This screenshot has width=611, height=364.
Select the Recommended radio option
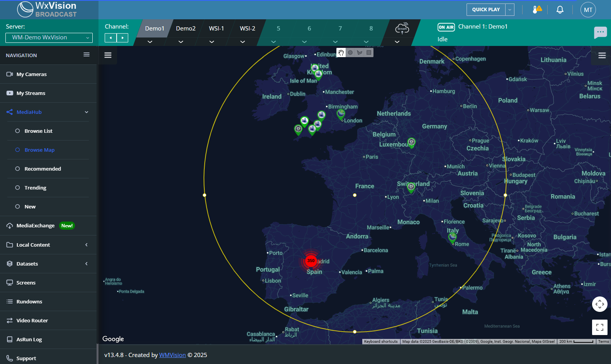tap(18, 169)
